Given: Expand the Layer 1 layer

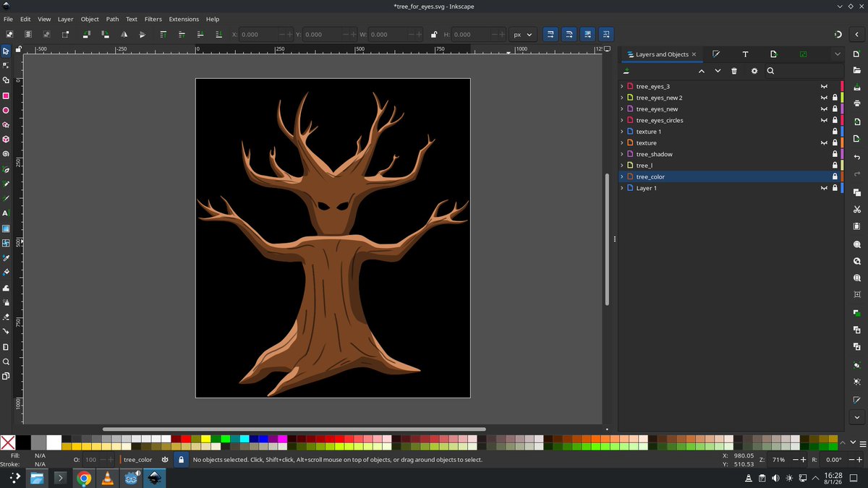Looking at the screenshot, I should 622,188.
